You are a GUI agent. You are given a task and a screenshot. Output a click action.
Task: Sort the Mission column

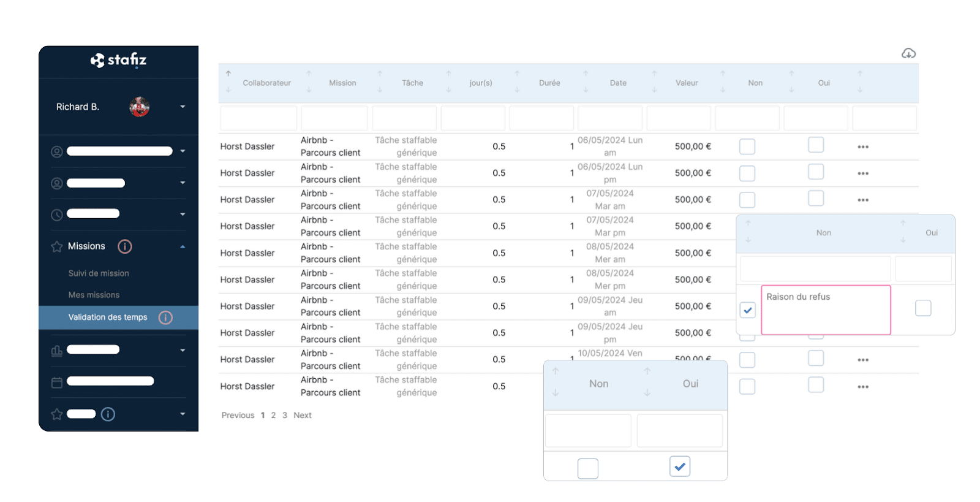pos(309,82)
